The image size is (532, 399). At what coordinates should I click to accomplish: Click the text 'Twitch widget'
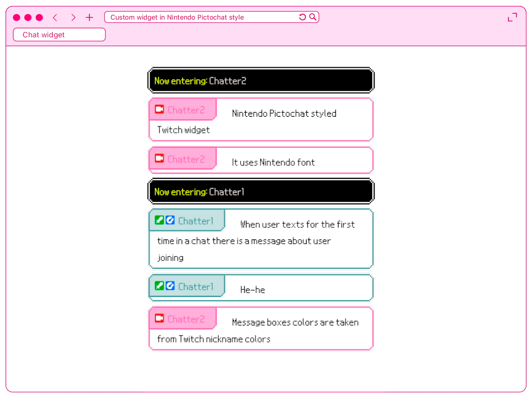click(x=183, y=130)
